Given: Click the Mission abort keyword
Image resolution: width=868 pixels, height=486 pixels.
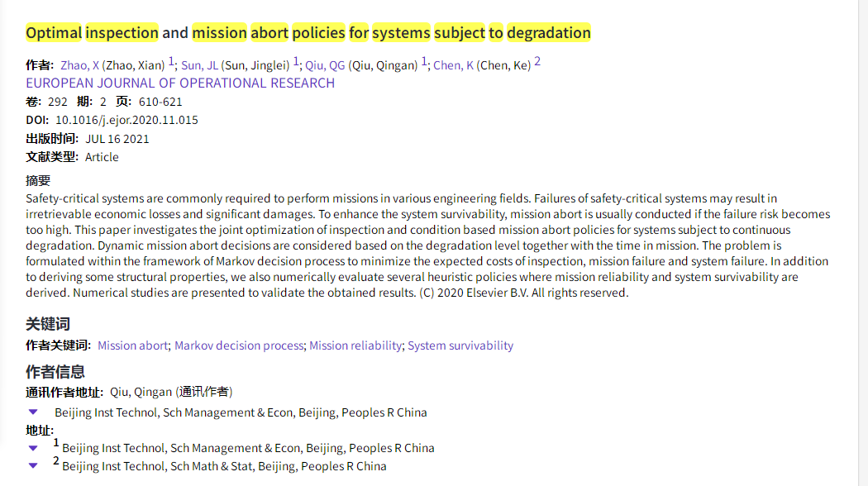Looking at the screenshot, I should (133, 345).
